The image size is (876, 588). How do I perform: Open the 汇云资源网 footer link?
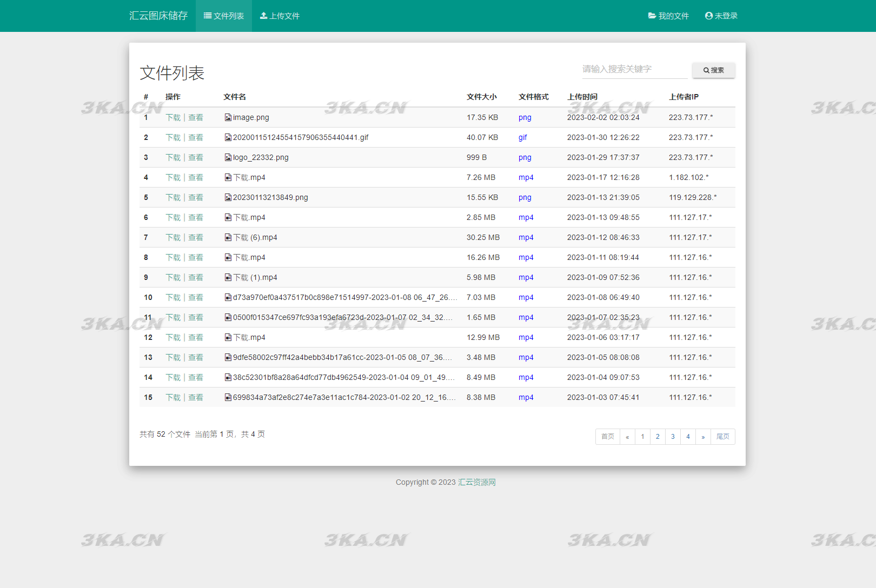point(476,482)
